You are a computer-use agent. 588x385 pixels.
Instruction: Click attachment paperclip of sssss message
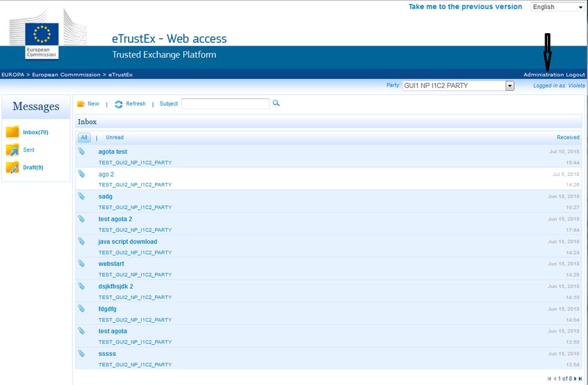(x=82, y=353)
